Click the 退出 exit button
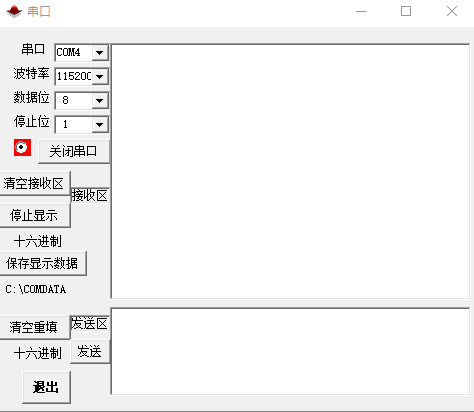This screenshot has width=474, height=412. tap(46, 387)
